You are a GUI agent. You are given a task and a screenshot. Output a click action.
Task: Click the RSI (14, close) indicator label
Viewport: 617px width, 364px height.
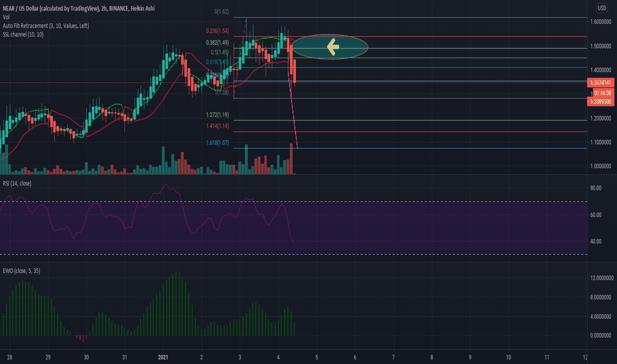point(17,183)
